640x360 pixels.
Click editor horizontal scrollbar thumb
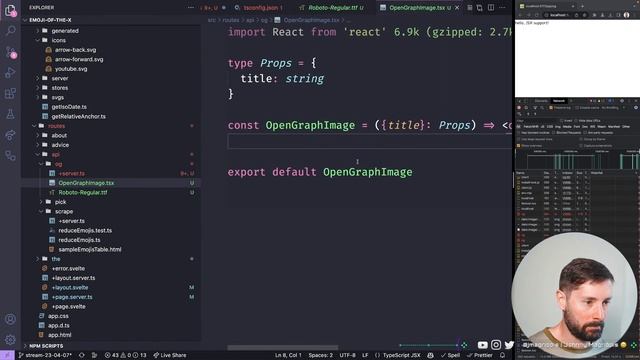point(282,347)
